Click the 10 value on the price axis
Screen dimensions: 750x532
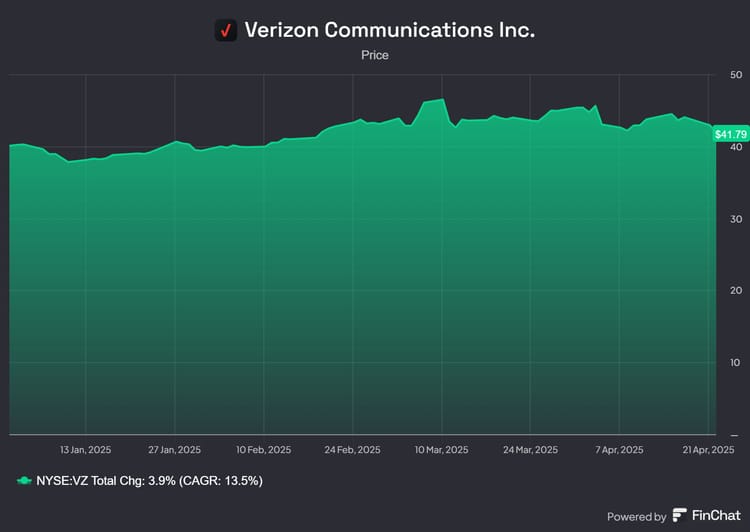[737, 363]
